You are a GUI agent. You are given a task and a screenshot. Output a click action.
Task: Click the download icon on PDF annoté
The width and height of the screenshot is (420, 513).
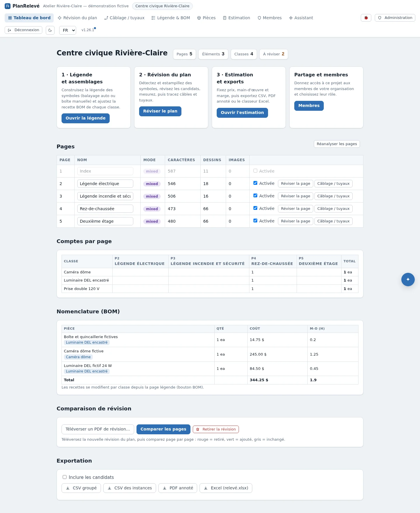coord(164,488)
